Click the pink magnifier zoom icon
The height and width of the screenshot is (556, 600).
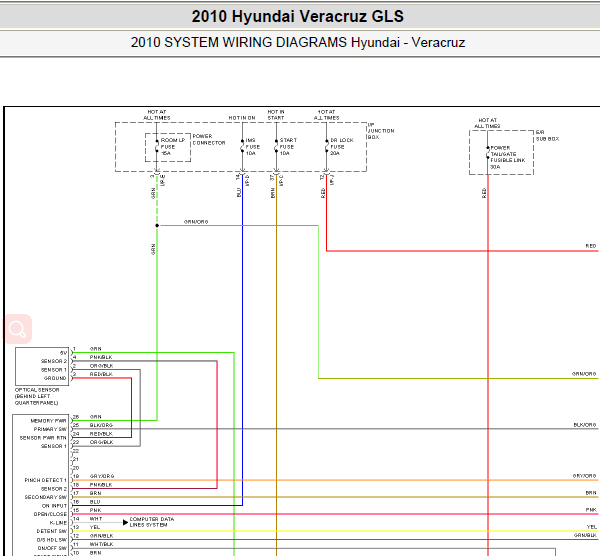pos(18,329)
